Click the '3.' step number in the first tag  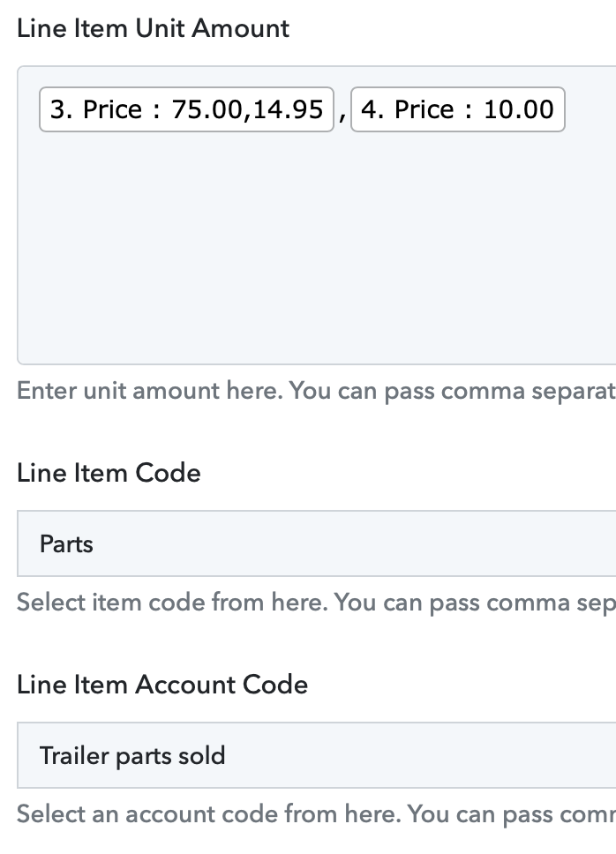coord(61,109)
